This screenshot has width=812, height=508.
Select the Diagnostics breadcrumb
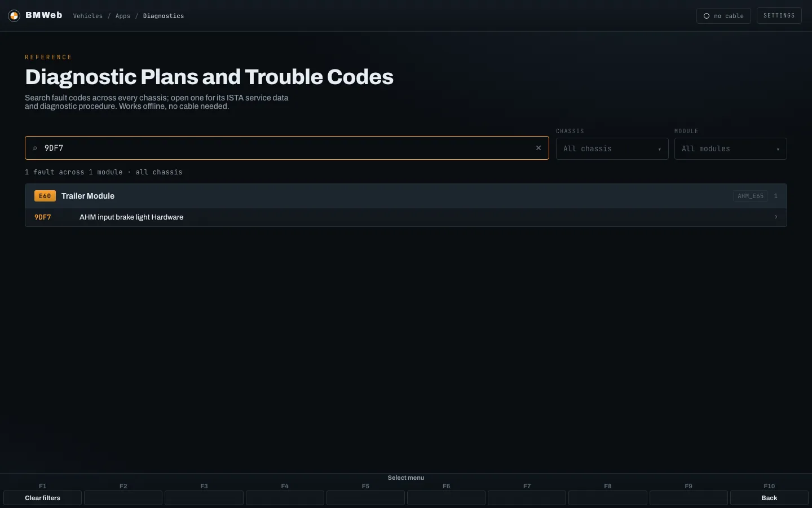(x=164, y=16)
